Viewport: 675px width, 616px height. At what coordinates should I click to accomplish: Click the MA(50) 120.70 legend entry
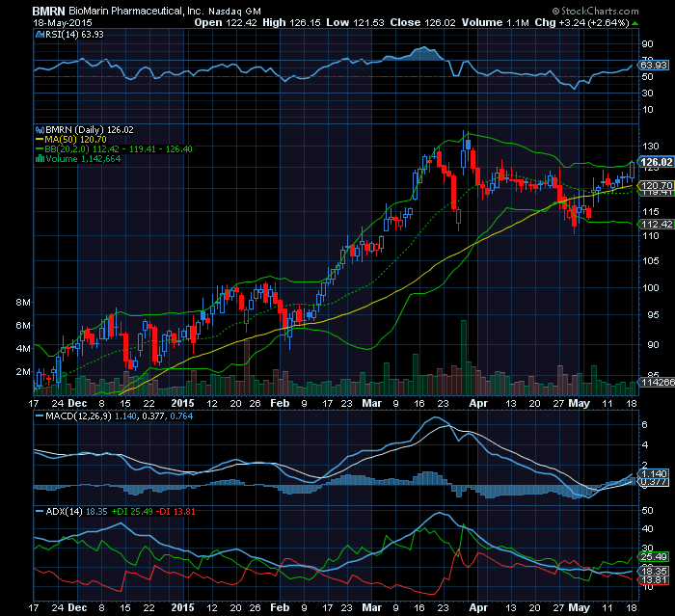[75, 140]
